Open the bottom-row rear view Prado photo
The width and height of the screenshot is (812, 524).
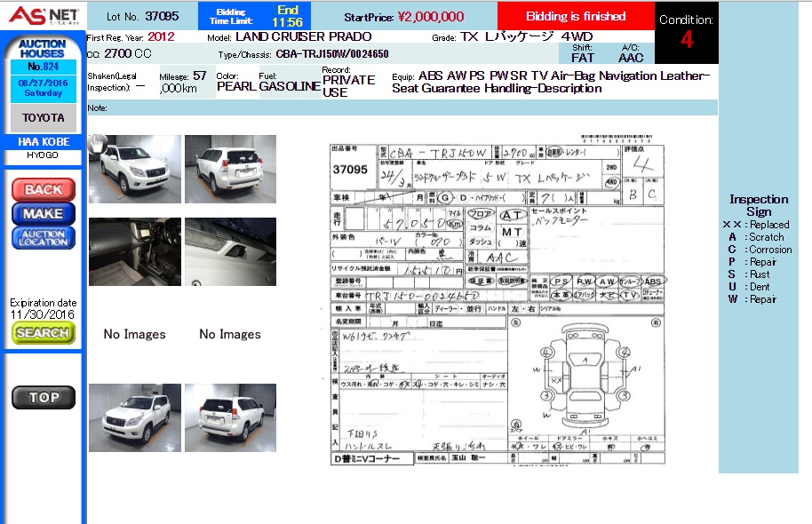click(x=230, y=417)
